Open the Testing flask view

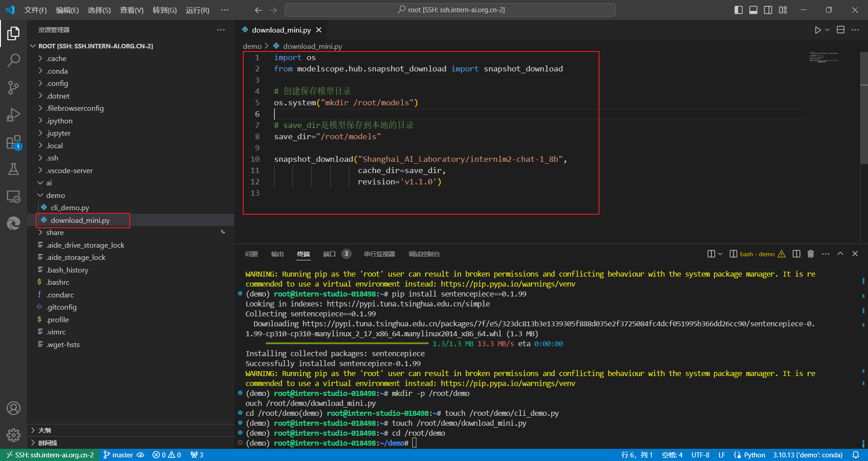14,169
